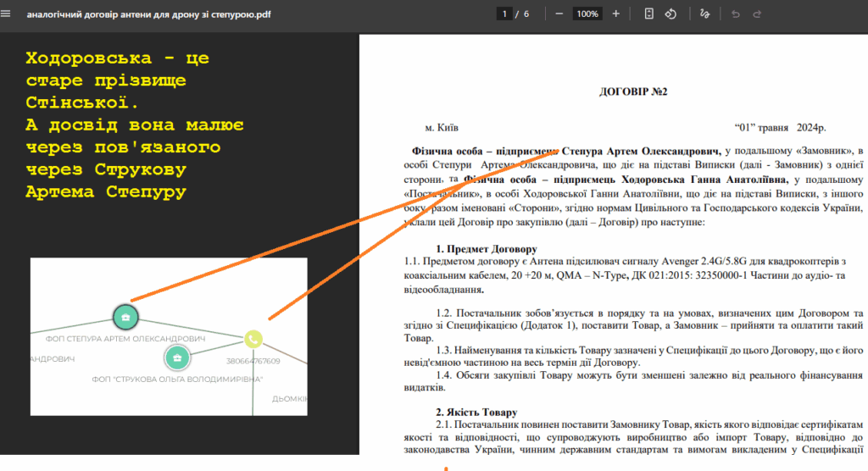Click the current page number field
Viewport: 868px width, 471px height.
(505, 14)
